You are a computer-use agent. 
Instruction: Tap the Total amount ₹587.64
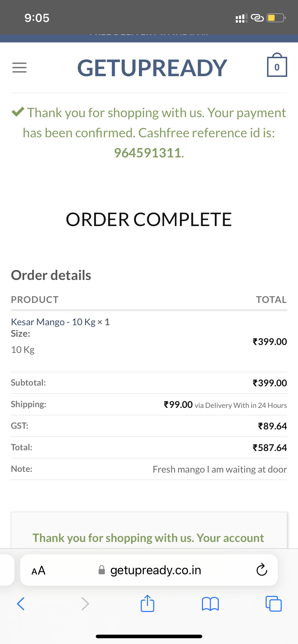pos(270,448)
